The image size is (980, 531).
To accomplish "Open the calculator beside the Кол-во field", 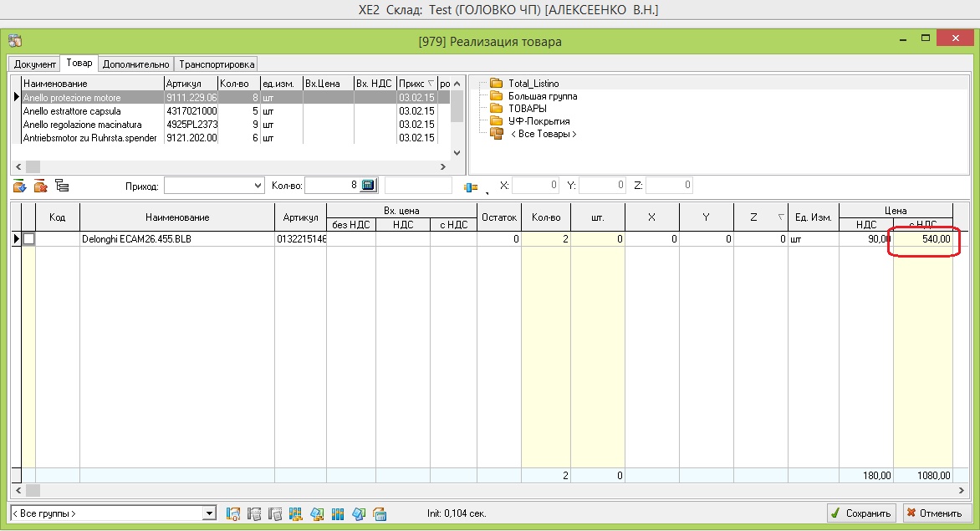I will click(369, 185).
